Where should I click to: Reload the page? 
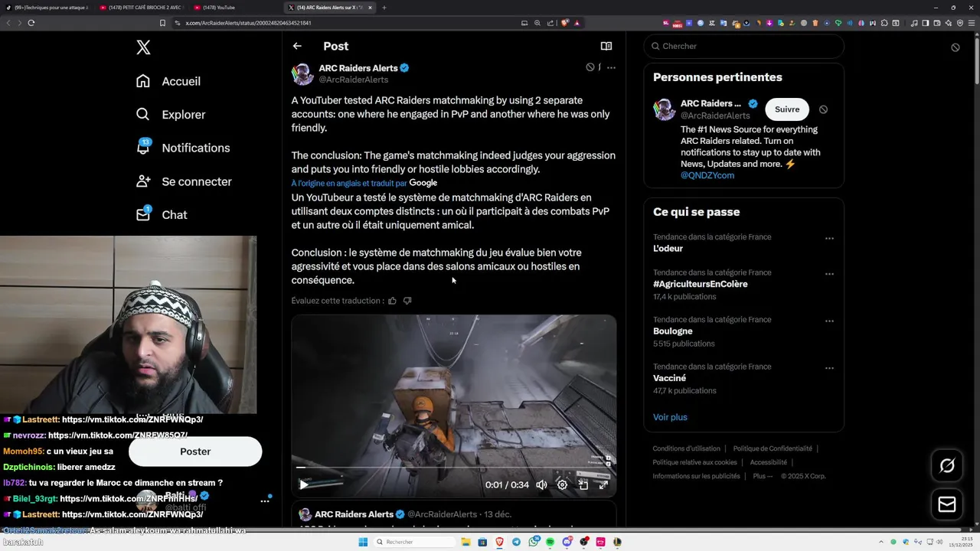[x=31, y=23]
